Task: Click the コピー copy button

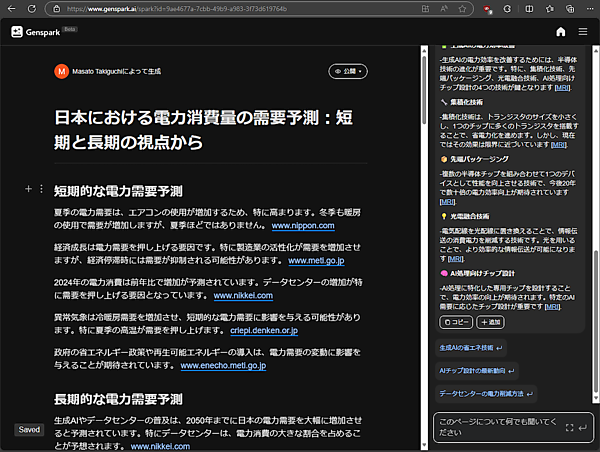Action: (x=457, y=323)
